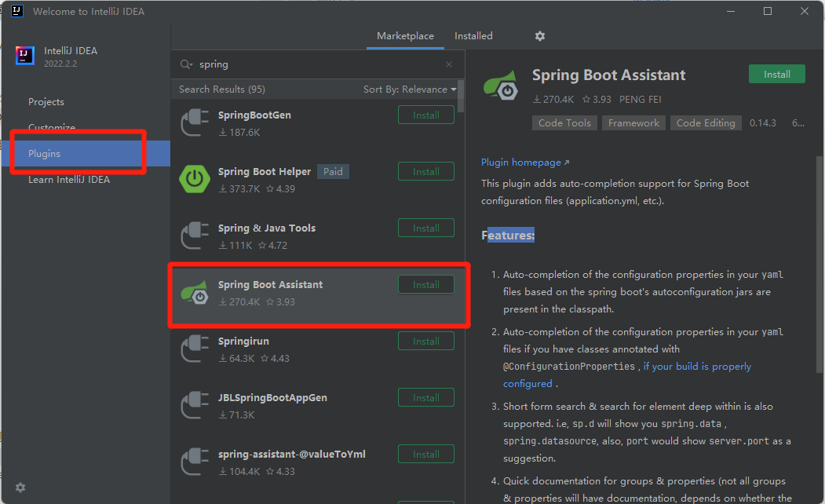Viewport: 825px width, 504px height.
Task: Select the Spring Boot Helper plugin name
Action: [264, 171]
